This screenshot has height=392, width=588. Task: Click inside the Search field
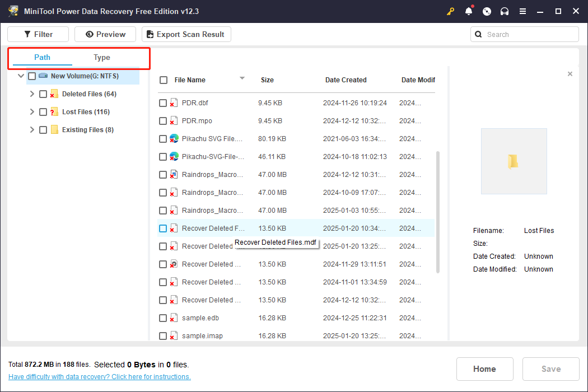coord(524,34)
